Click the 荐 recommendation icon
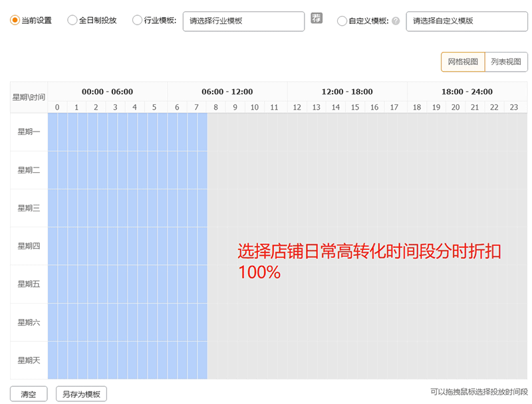The height and width of the screenshot is (404, 532). 317,19
